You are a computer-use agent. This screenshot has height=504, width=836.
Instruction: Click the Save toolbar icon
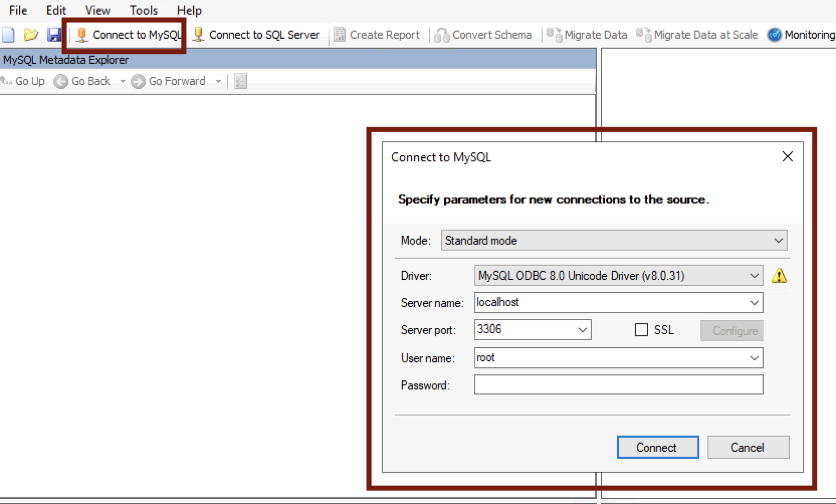click(x=54, y=34)
